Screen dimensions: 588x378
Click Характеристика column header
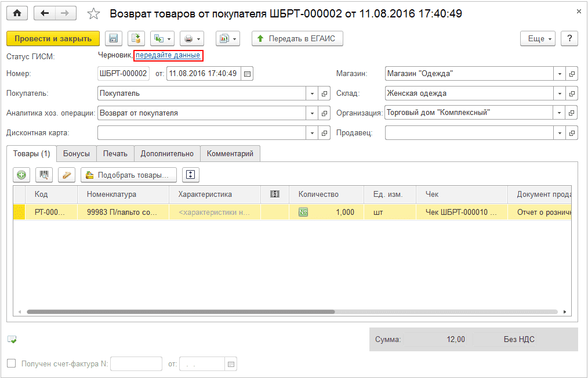(x=215, y=195)
